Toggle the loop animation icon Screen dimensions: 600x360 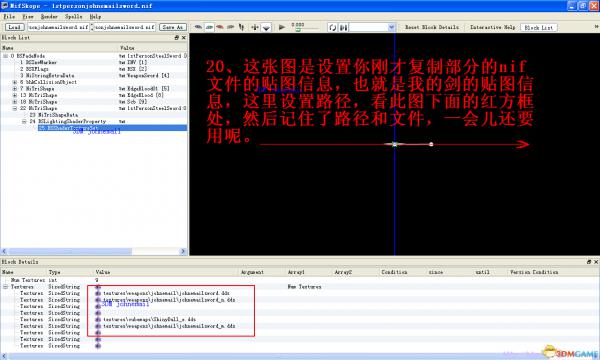click(x=333, y=28)
